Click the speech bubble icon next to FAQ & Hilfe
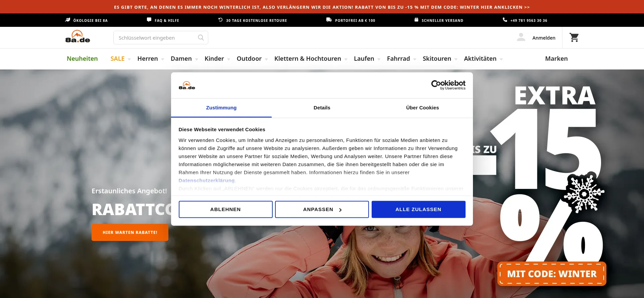 149,20
